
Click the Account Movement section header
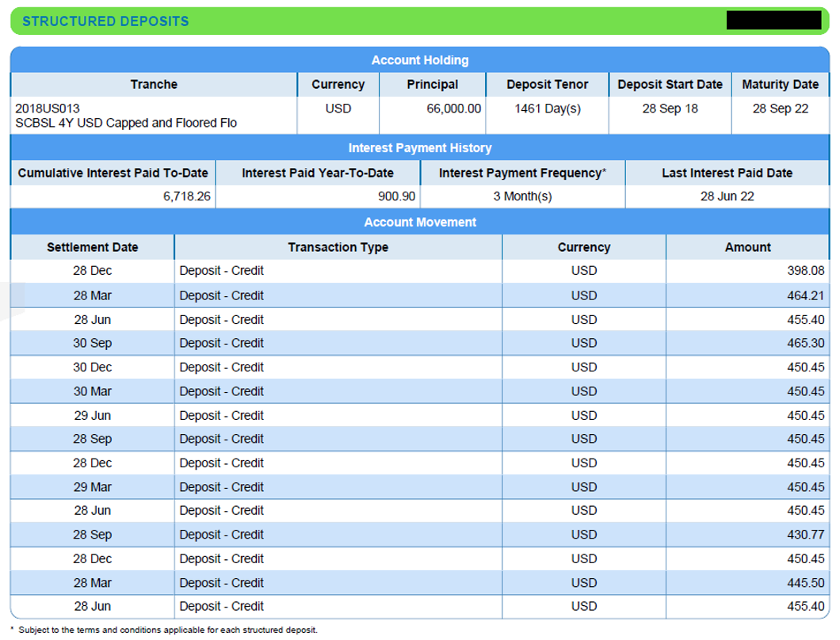point(419,222)
